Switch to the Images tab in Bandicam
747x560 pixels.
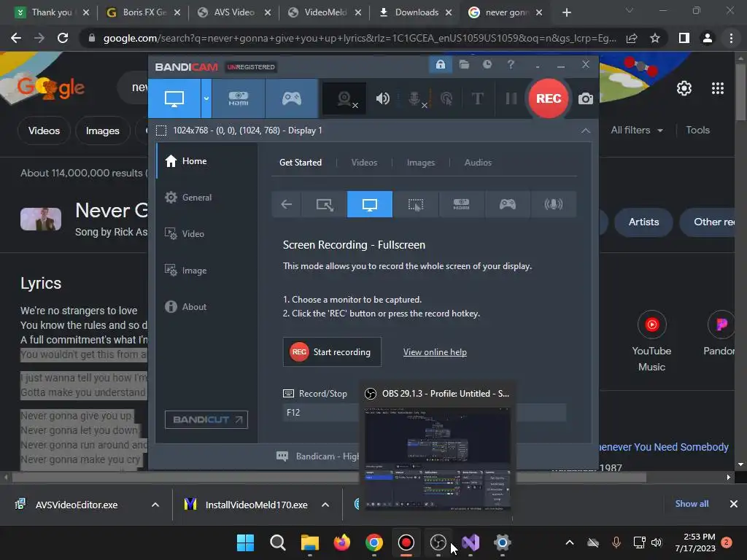coord(421,163)
